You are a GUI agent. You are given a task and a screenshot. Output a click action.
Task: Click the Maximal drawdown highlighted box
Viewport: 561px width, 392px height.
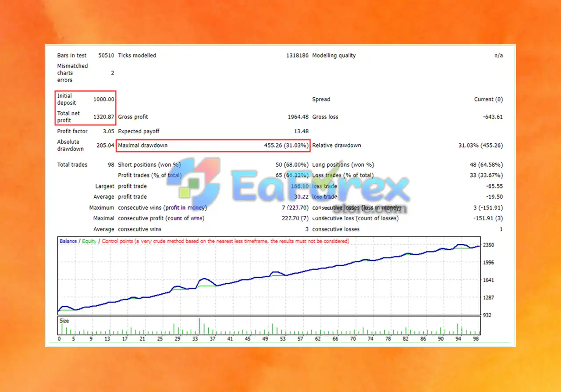tap(213, 146)
